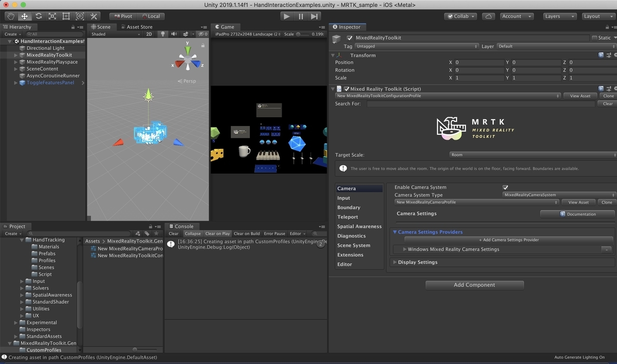Click Project search by type icon
This screenshot has width=617, height=364.
[x=138, y=233]
